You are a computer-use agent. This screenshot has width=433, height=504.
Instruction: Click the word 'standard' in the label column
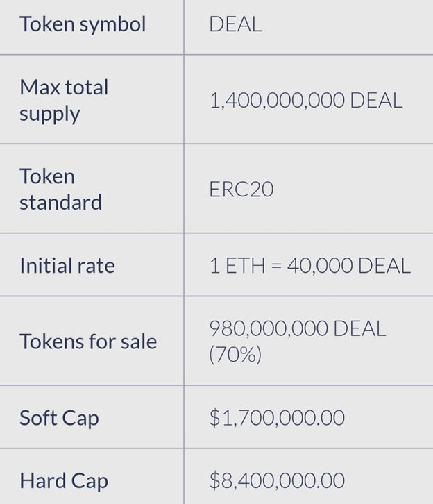[60, 203]
